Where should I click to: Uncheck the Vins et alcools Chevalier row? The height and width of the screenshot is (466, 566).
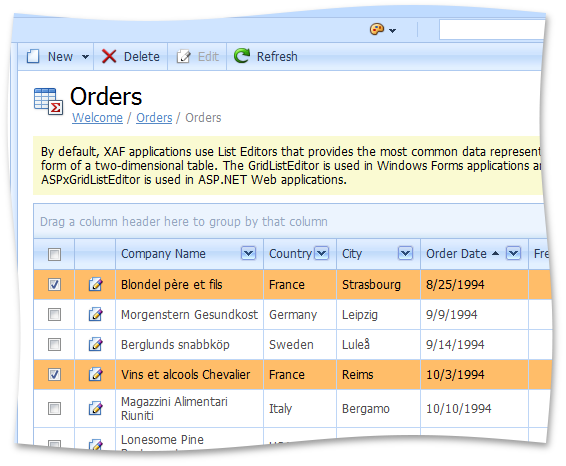click(55, 374)
